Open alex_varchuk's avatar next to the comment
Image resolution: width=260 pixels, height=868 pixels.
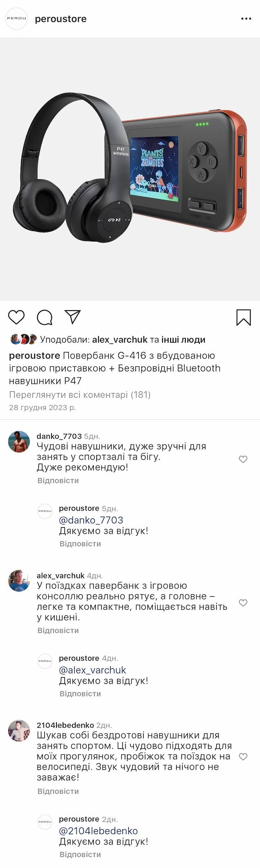[x=19, y=581]
